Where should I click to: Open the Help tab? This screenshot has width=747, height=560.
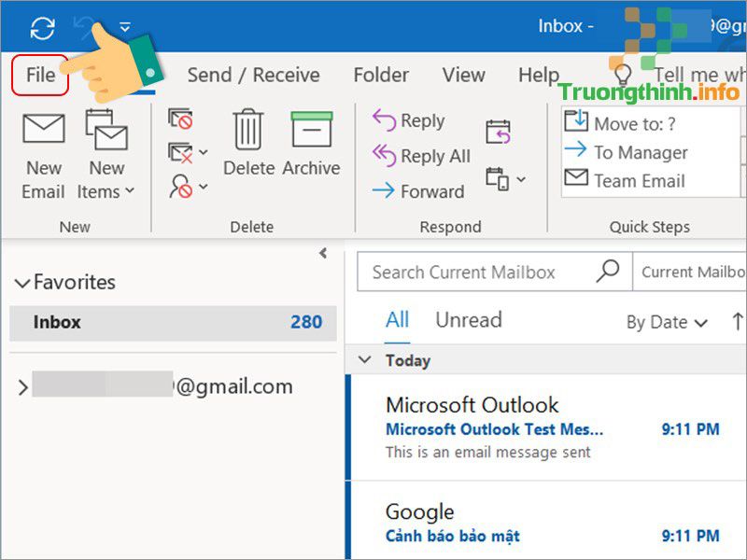pos(539,76)
